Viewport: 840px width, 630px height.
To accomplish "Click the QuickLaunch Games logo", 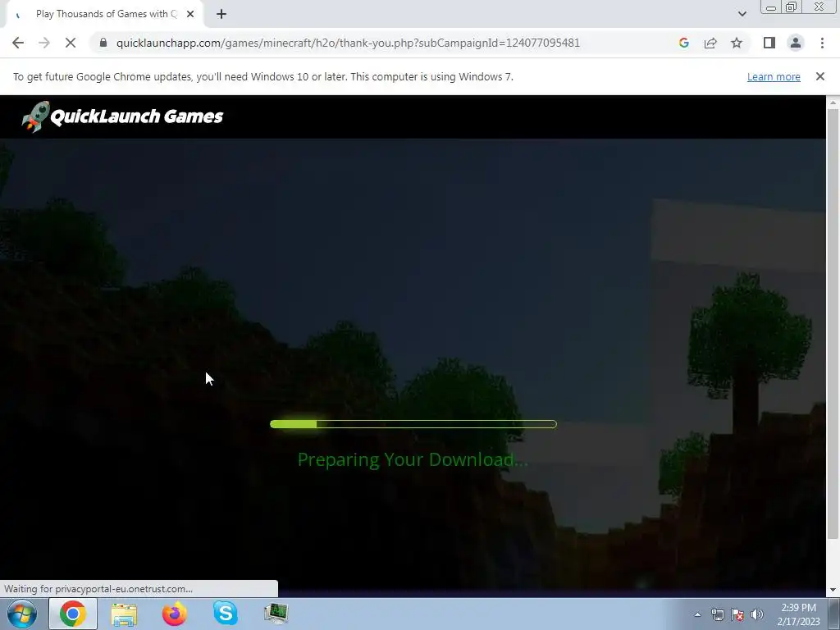I will coord(122,116).
